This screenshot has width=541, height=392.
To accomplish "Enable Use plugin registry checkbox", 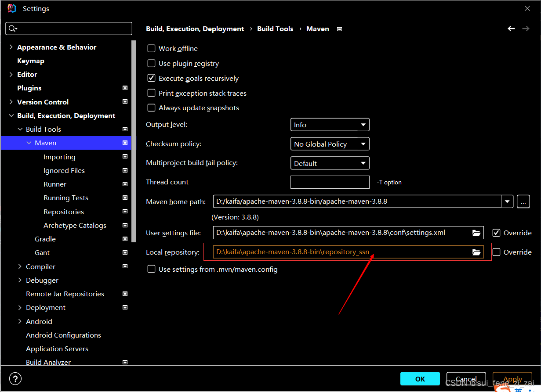I will [151, 63].
